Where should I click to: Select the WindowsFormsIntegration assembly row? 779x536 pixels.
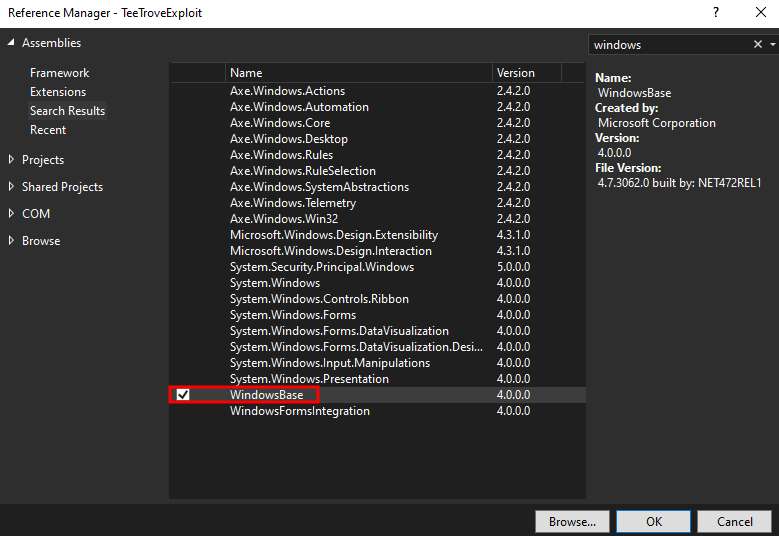coord(299,411)
